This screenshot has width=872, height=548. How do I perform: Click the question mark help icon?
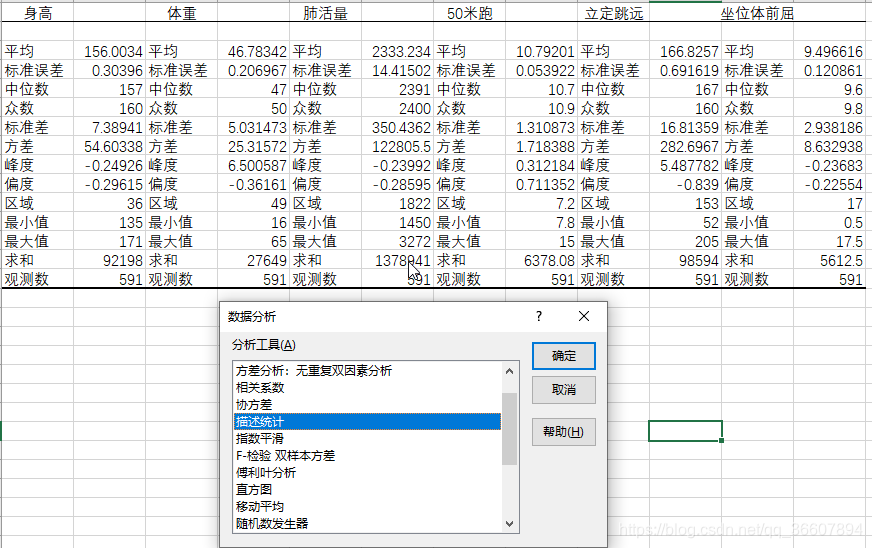538,316
